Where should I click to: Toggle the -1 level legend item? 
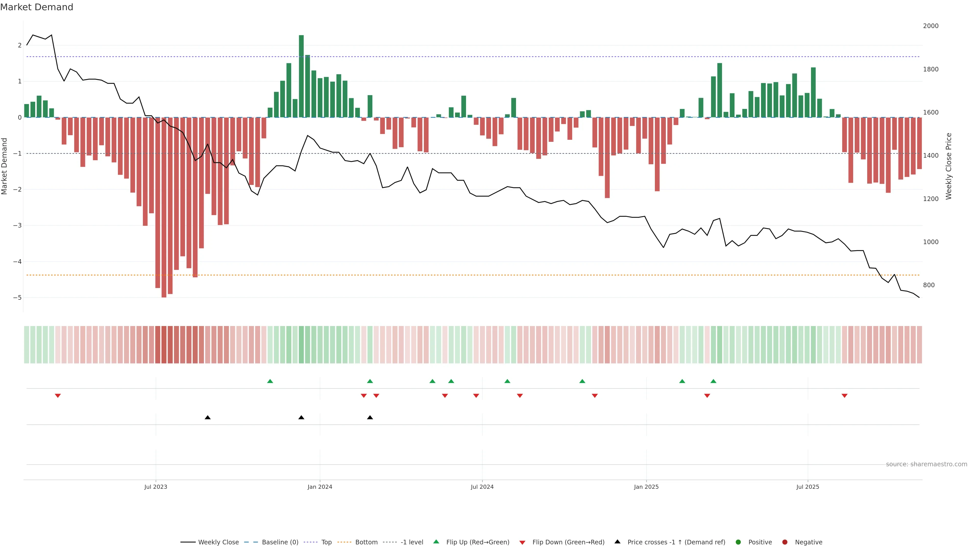(x=412, y=542)
